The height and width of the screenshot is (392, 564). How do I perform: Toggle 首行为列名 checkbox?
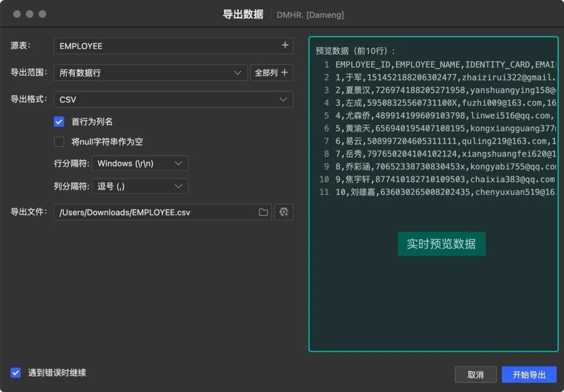59,122
